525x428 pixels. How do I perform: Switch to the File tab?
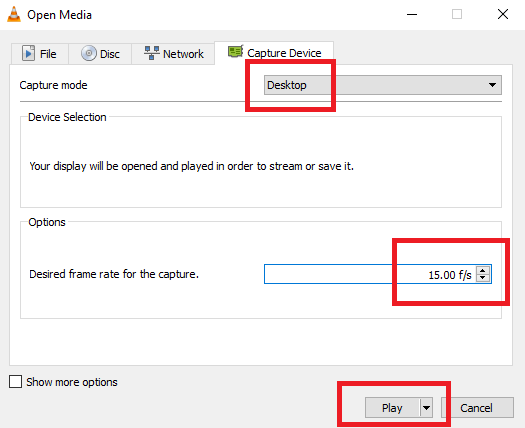(x=40, y=54)
